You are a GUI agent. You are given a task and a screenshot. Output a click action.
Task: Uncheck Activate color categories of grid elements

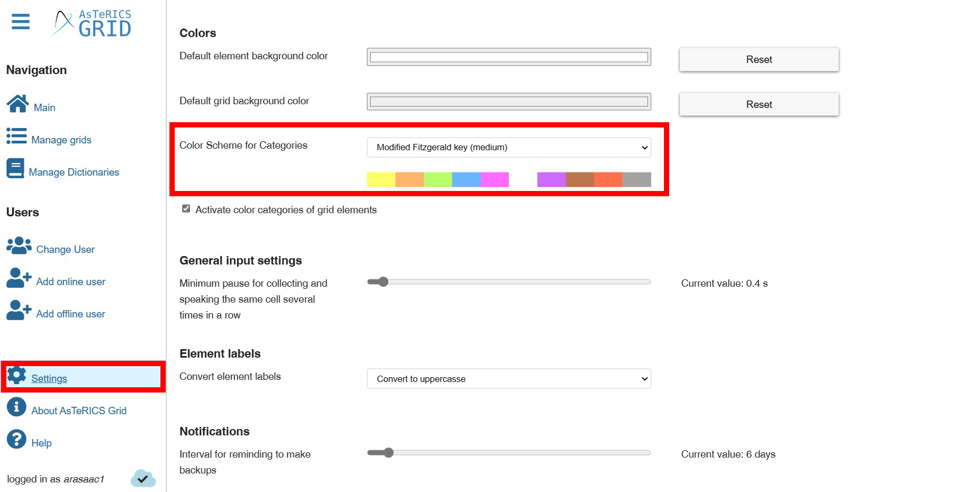[186, 209]
